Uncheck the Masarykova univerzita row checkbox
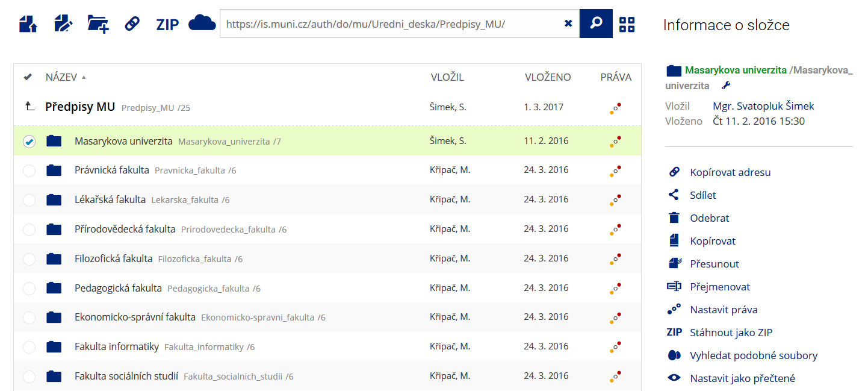 point(29,142)
